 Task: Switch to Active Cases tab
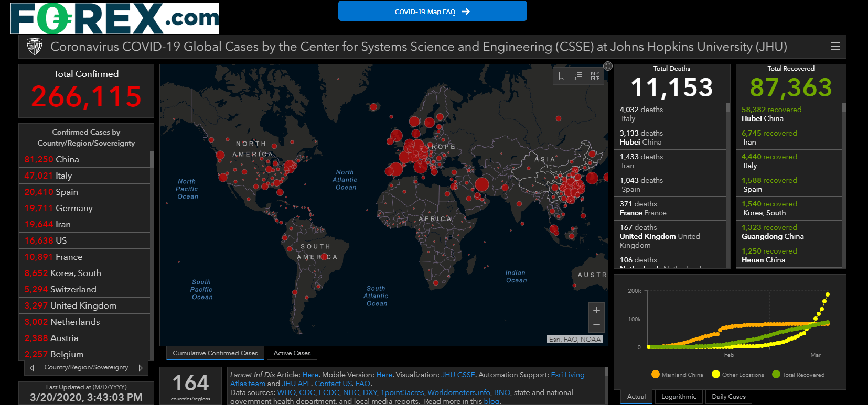pyautogui.click(x=292, y=353)
